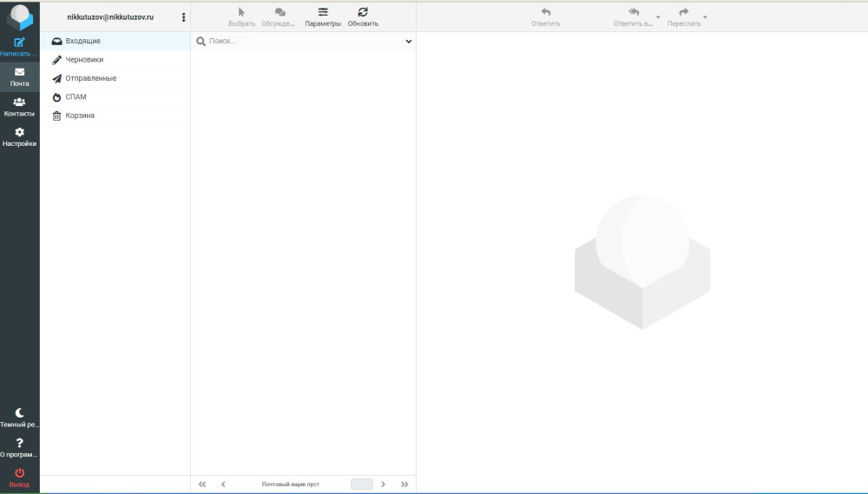The width and height of the screenshot is (868, 494).
Task: Click the Переслать forward button
Action: coord(684,17)
